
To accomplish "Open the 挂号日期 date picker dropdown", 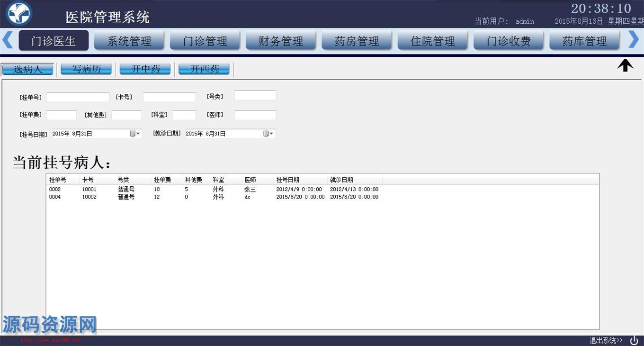I will (x=135, y=134).
